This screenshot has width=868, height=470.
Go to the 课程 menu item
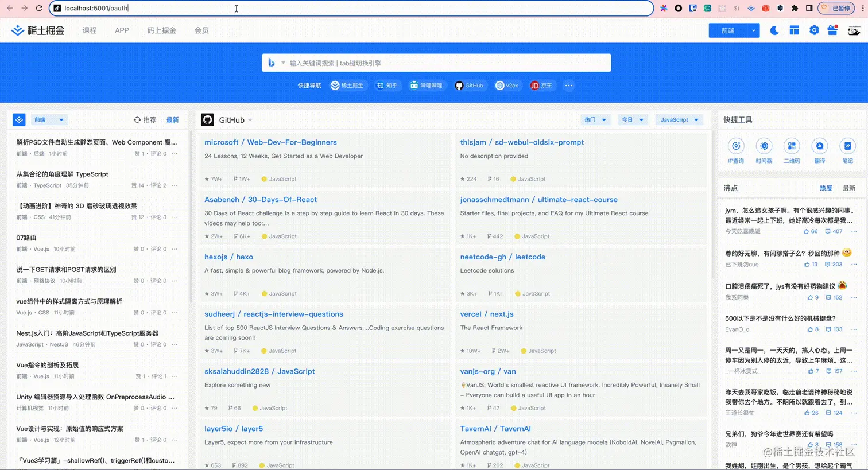90,30
